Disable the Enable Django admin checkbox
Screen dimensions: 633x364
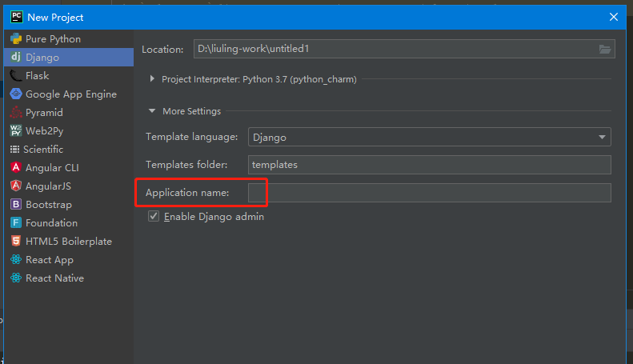pyautogui.click(x=154, y=217)
